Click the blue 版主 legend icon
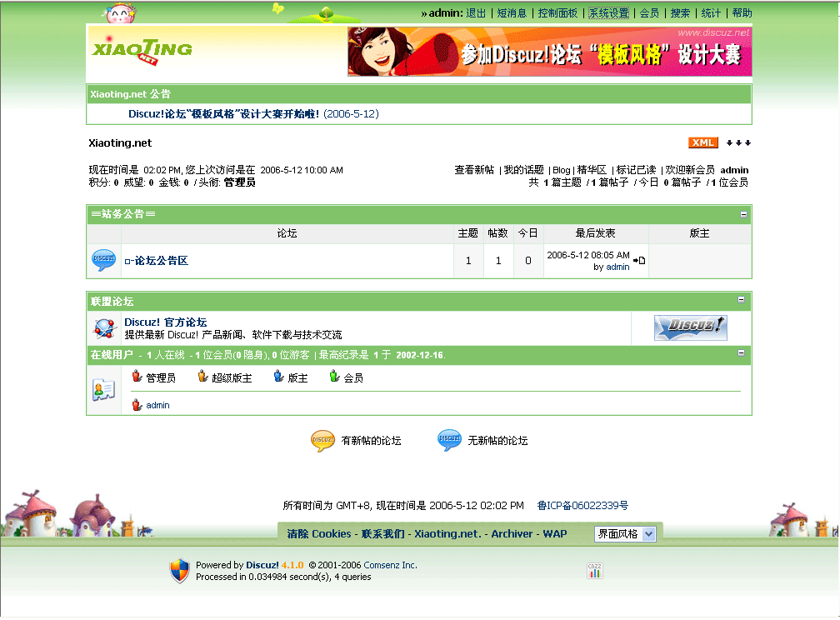Viewport: 840px width, 620px height. click(x=278, y=376)
